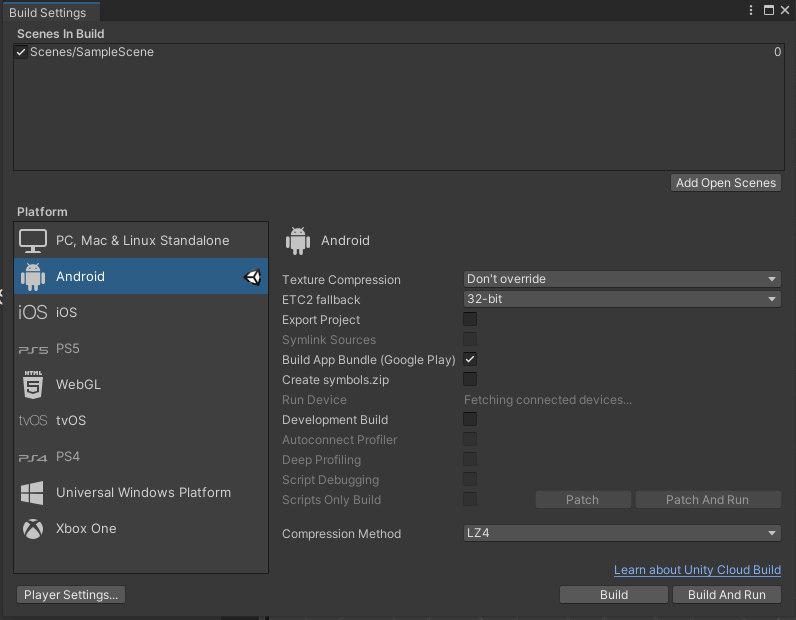
Task: Enable Create symbols.zip checkbox
Action: (470, 379)
